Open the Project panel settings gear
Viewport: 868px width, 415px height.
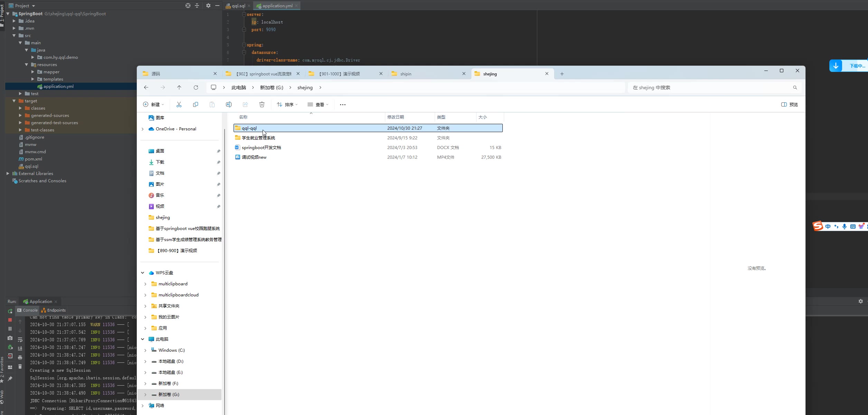point(208,6)
